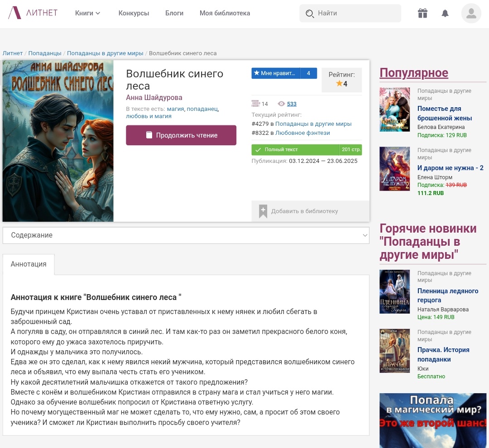Open the любовь и магия tag

coord(149,116)
